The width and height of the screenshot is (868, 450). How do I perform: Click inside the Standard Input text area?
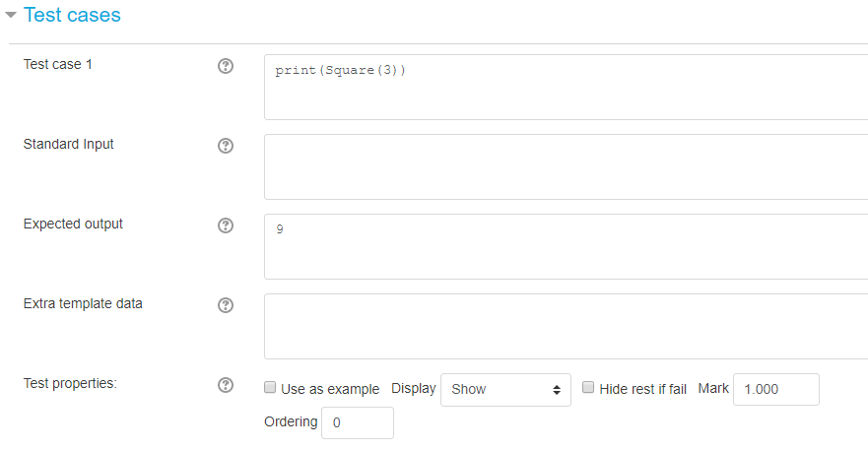(566, 166)
